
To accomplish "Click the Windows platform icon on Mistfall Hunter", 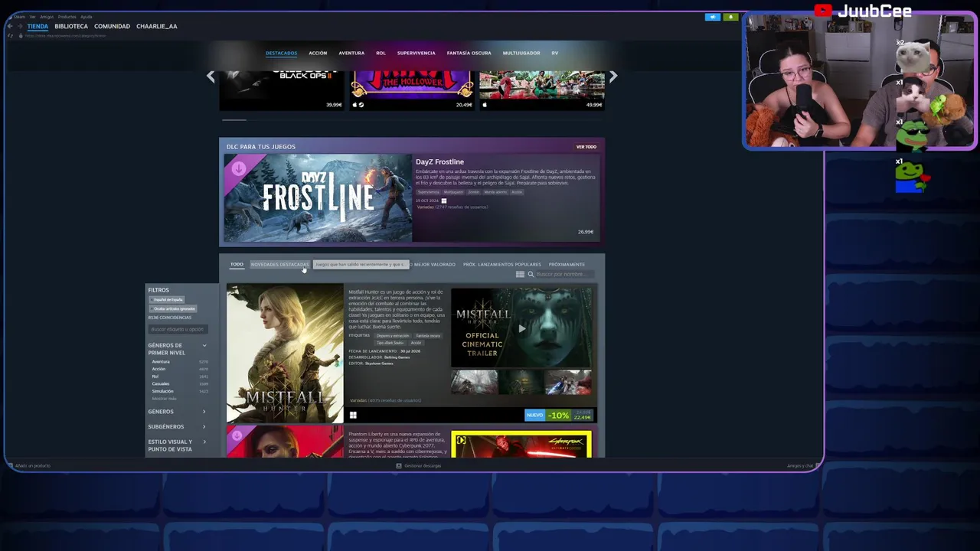I will tap(353, 416).
